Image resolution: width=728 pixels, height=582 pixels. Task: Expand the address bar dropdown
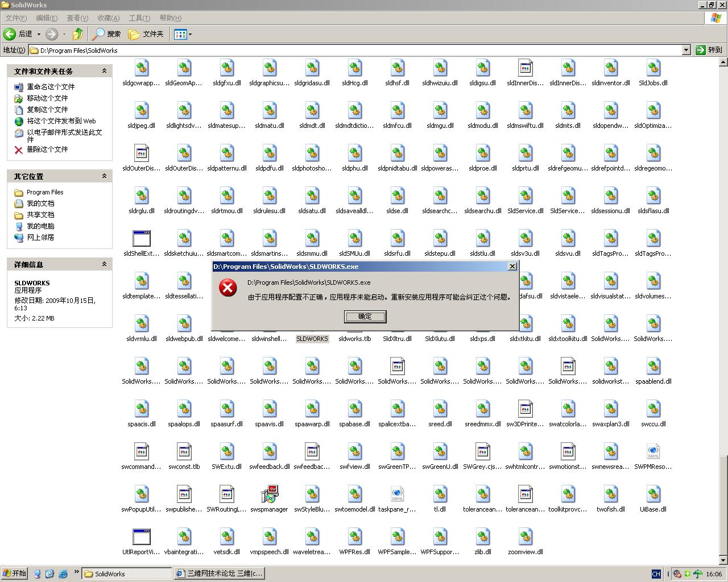(x=686, y=50)
